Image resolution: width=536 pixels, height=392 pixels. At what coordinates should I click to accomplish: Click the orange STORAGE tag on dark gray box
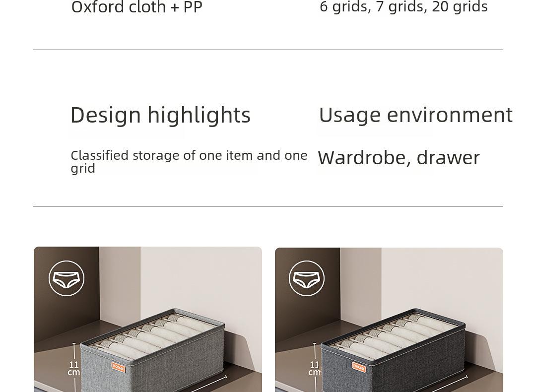(x=359, y=367)
